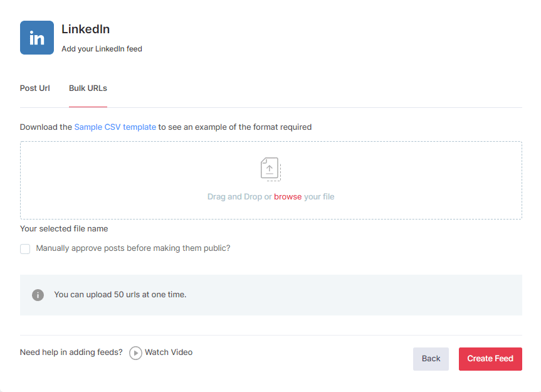Click the manual approval checkbox label text

point(134,248)
